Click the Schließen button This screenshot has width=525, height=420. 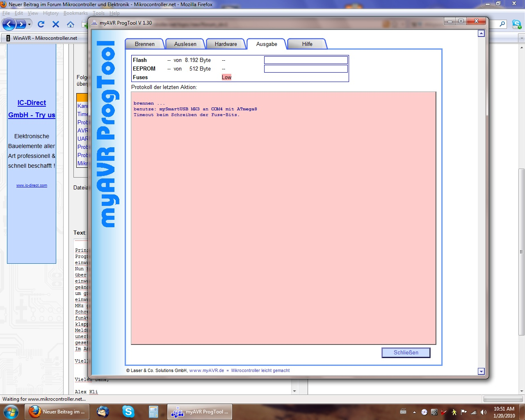click(406, 353)
